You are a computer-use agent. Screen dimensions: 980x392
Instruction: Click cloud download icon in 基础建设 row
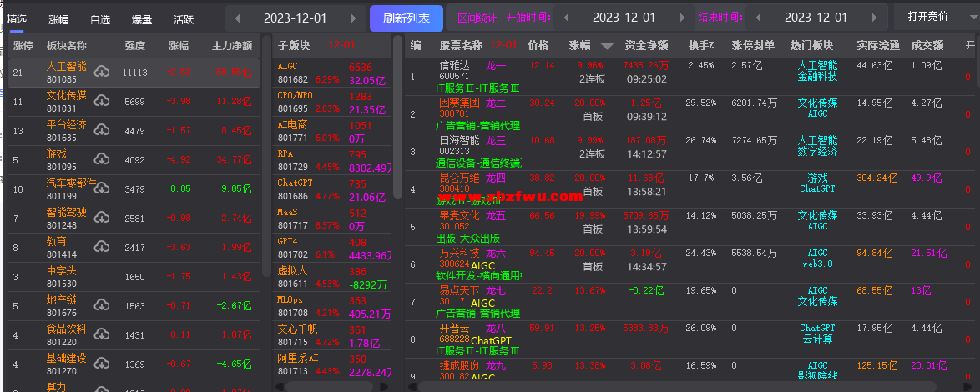click(102, 364)
